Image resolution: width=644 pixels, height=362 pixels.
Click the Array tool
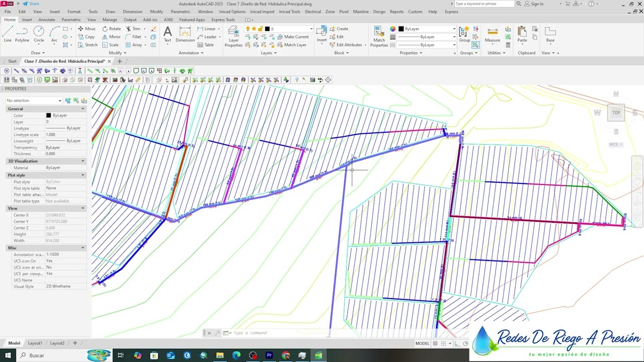click(x=134, y=45)
